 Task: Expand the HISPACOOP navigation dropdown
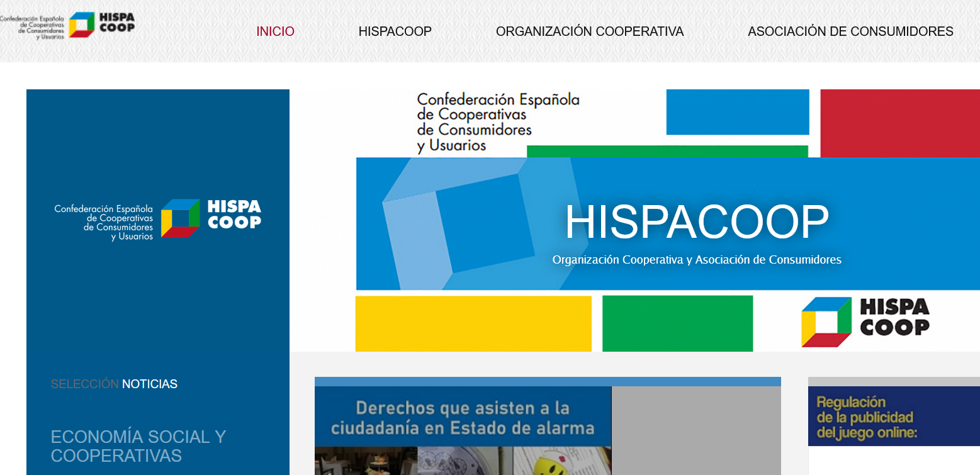395,31
